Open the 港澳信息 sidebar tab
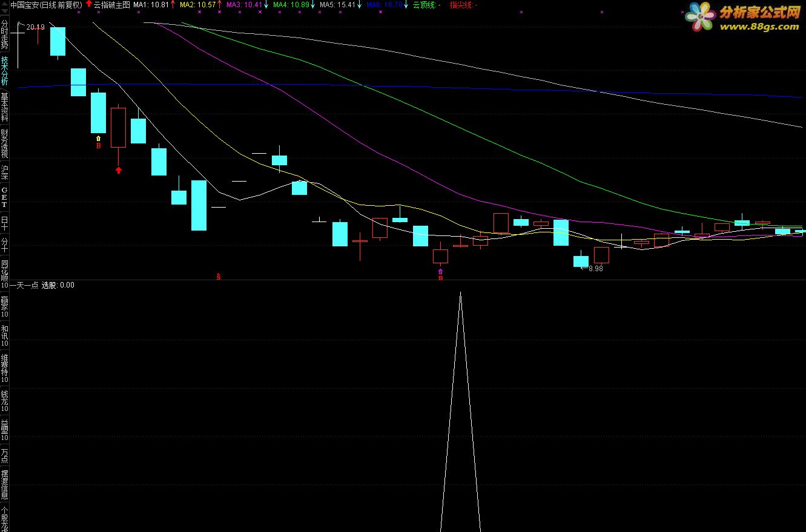Screen dimensions: 806x532 click(5, 485)
